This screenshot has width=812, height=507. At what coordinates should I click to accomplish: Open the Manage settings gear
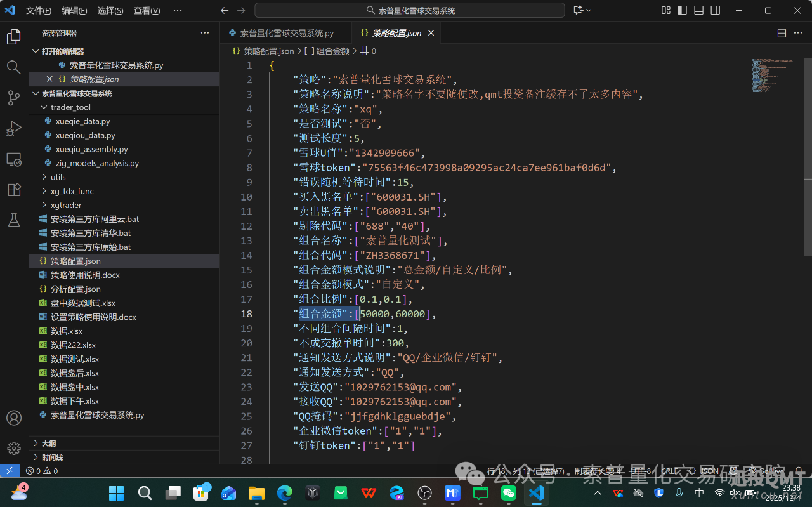click(14, 449)
